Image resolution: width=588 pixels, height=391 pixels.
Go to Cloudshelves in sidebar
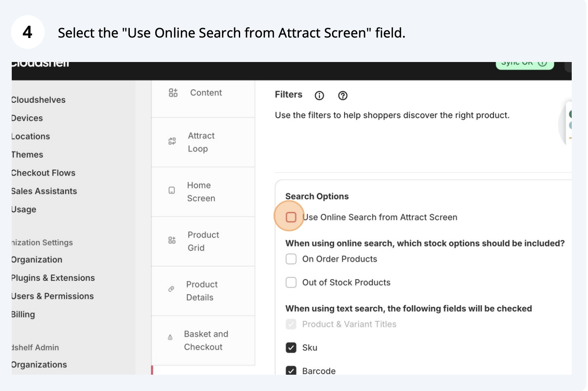[38, 100]
